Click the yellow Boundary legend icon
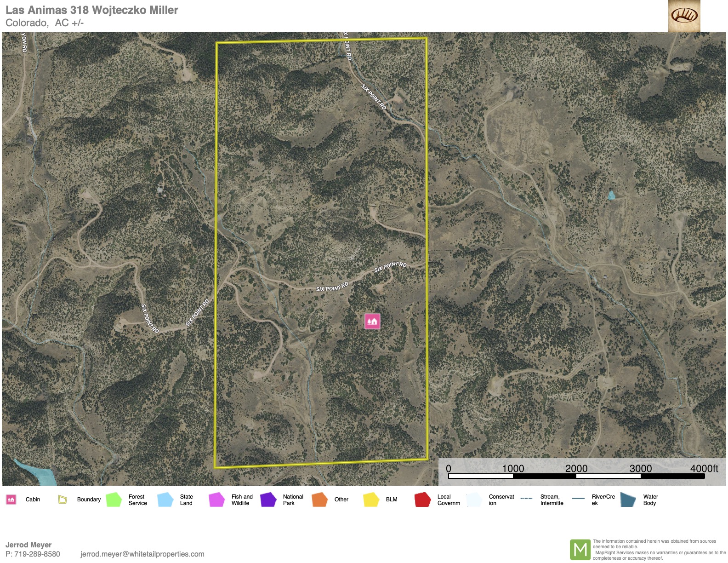The image size is (728, 563). pos(63,500)
